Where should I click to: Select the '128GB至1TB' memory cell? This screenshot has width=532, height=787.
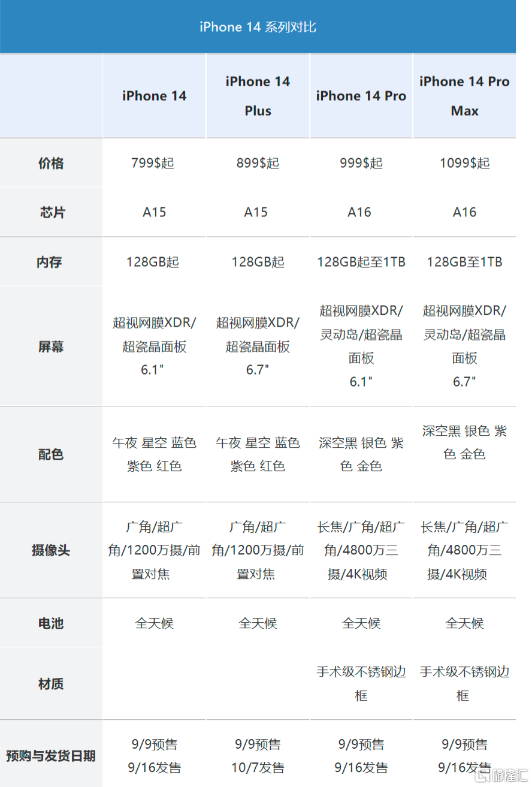tap(464, 262)
